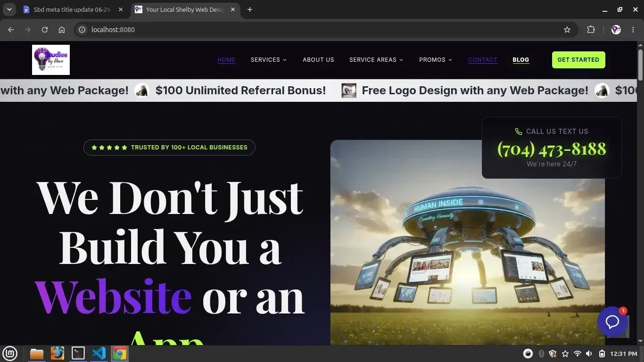The height and width of the screenshot is (362, 644).
Task: Expand the Promos dropdown menu
Action: point(436,60)
